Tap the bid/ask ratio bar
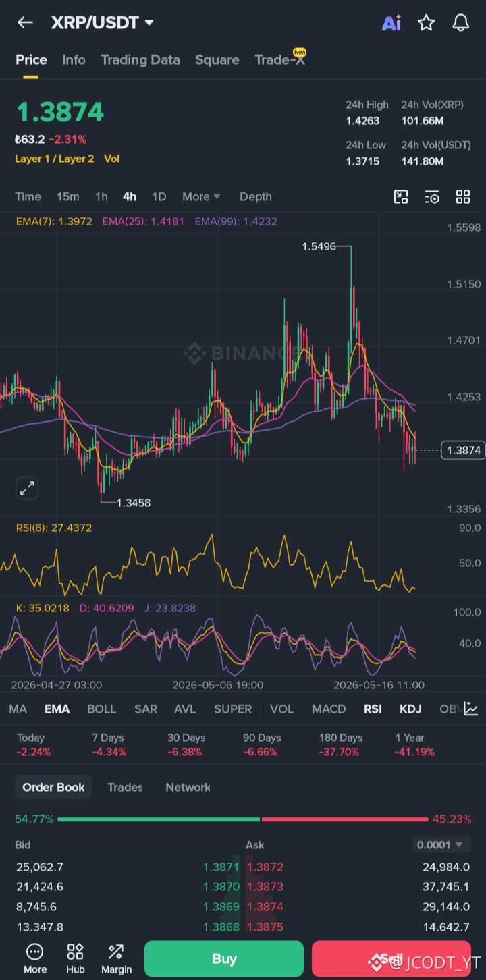This screenshot has width=486, height=980. (243, 819)
